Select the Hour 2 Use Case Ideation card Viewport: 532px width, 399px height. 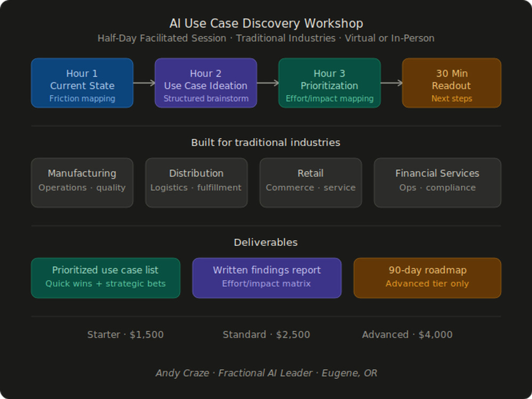[x=206, y=83]
